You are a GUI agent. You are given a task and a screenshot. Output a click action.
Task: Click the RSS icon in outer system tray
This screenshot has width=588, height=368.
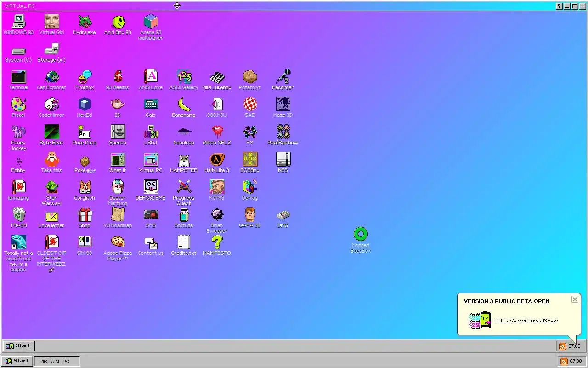563,362
